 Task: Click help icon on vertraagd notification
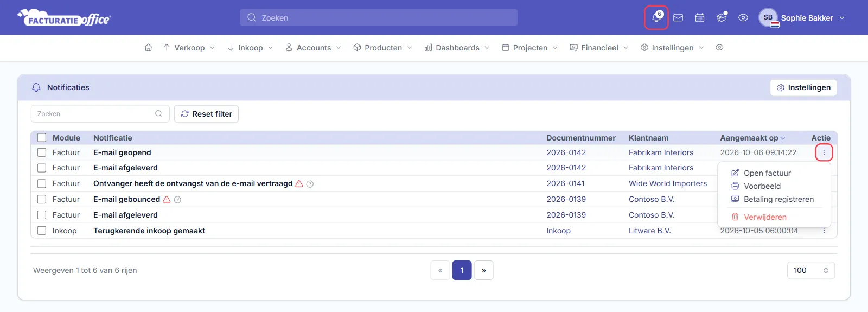coord(310,184)
